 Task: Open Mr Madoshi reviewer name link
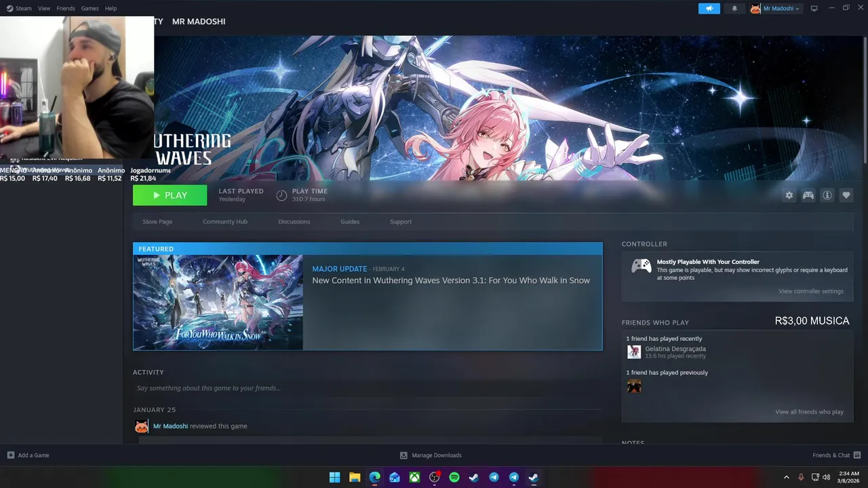click(x=170, y=426)
